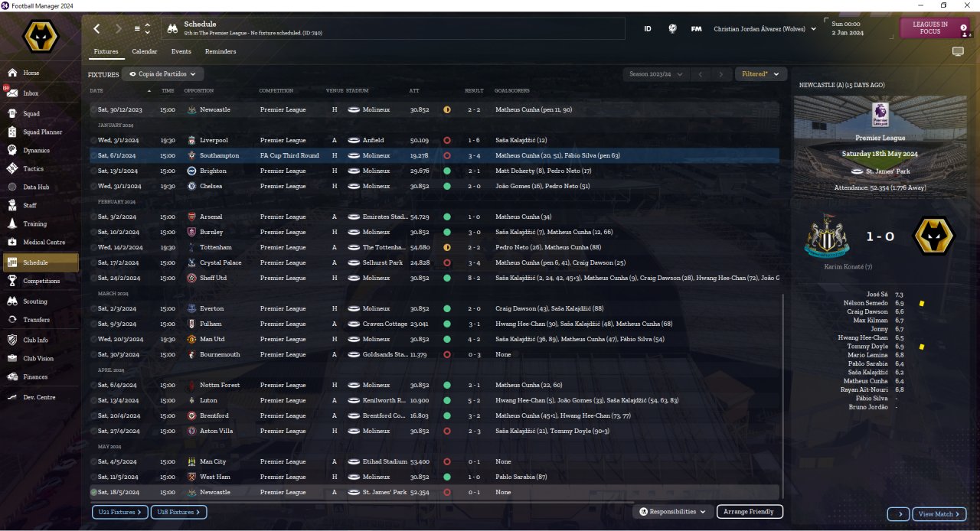Viewport: 980px width, 531px height.
Task: Click the monitor display icon at right
Action: pos(957,51)
